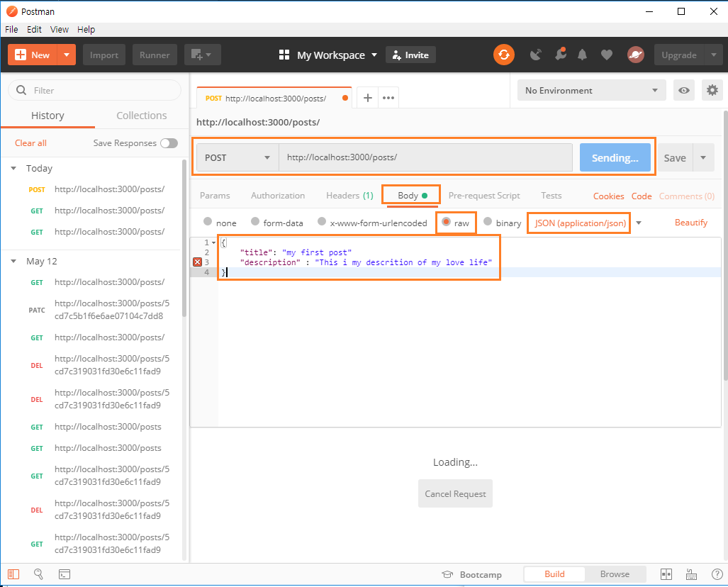Image resolution: width=728 pixels, height=587 pixels.
Task: Select the form-data radio button
Action: click(255, 221)
